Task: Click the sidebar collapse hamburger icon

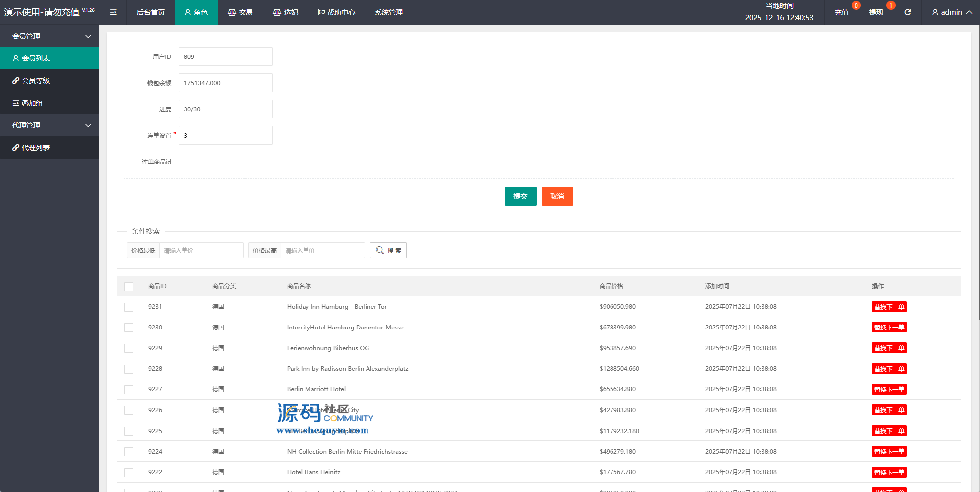Action: coord(113,12)
